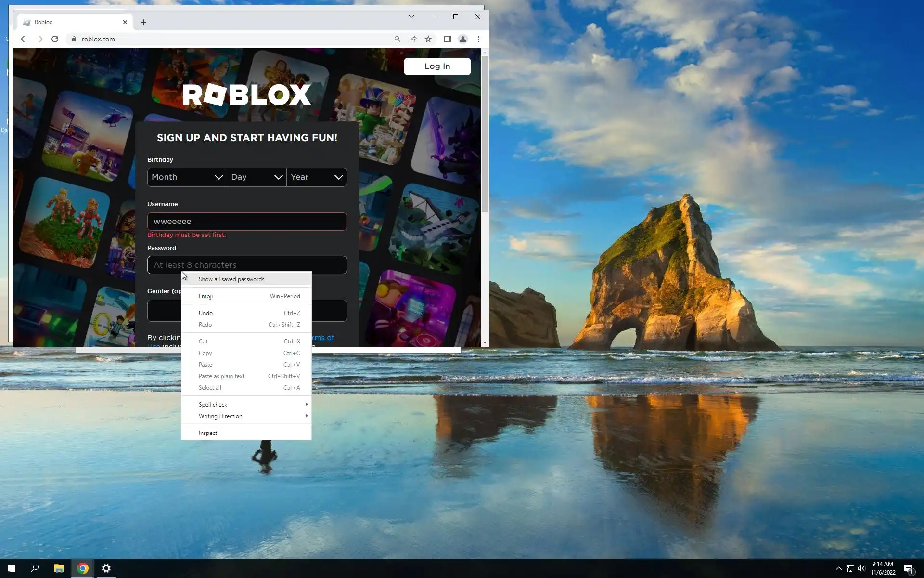924x578 pixels.
Task: Go back to previous page
Action: 24,39
